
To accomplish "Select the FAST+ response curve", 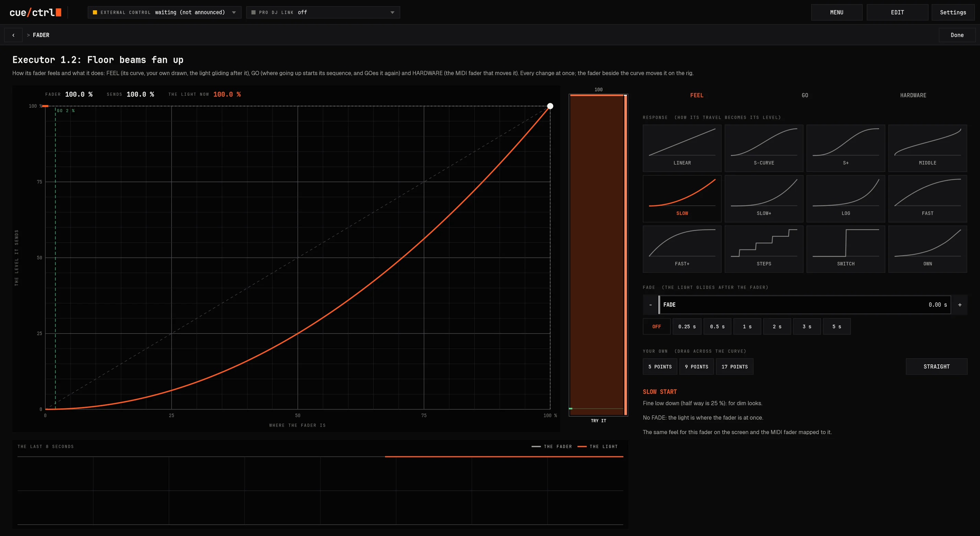I will click(x=682, y=249).
